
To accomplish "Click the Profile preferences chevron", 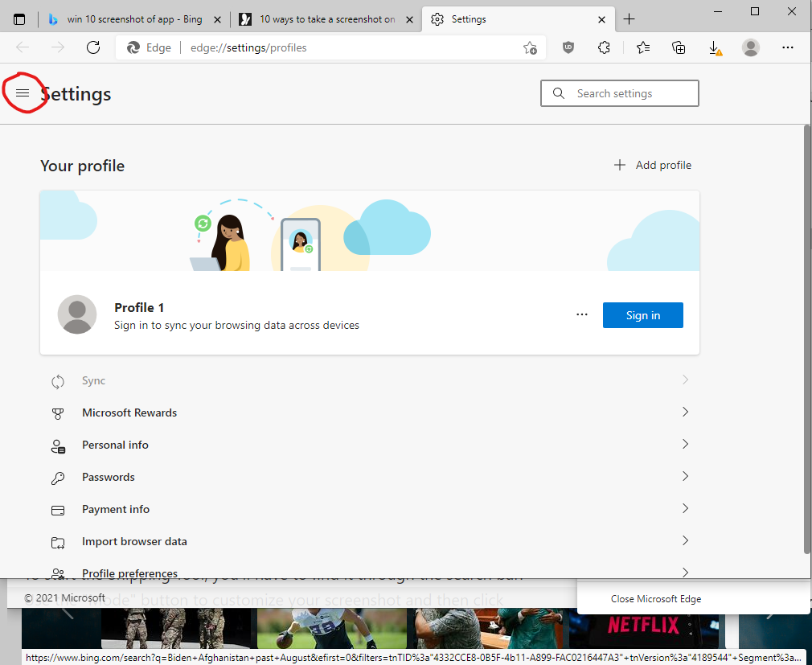I will (685, 573).
